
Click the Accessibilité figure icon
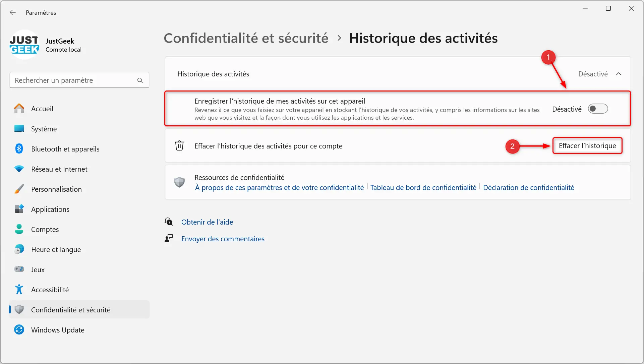click(x=19, y=290)
